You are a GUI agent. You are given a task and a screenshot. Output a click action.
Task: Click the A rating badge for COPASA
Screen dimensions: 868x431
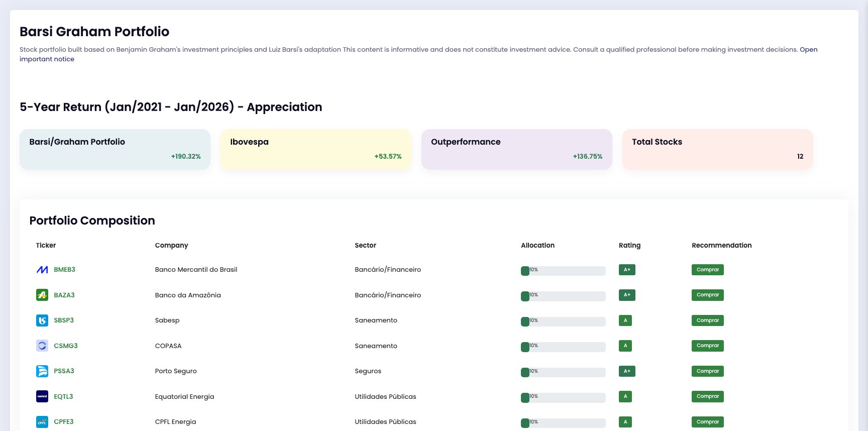click(x=625, y=346)
